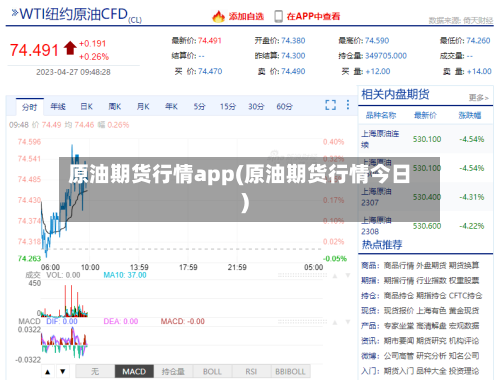Choose the 无 indicator option
The image size is (500, 380).
pos(95,371)
